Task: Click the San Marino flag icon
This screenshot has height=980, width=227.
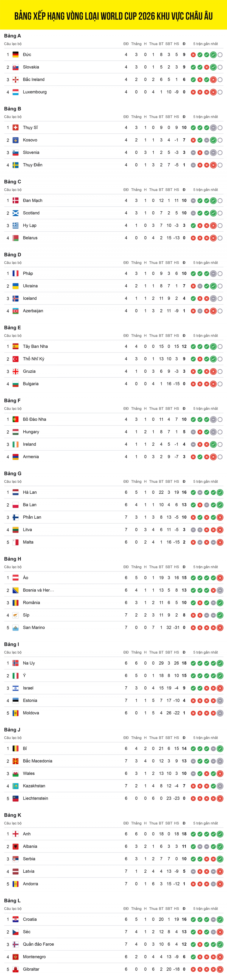Action: coord(16,628)
